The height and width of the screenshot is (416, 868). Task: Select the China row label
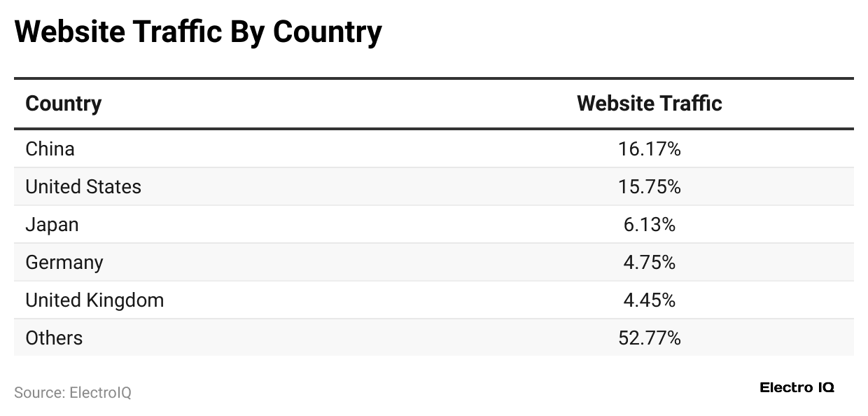pyautogui.click(x=50, y=148)
